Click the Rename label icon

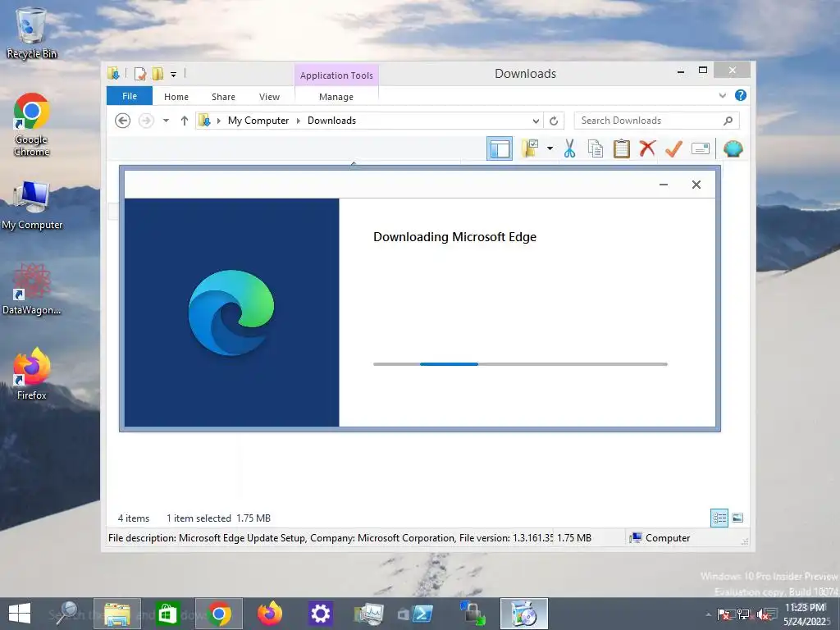tap(701, 148)
